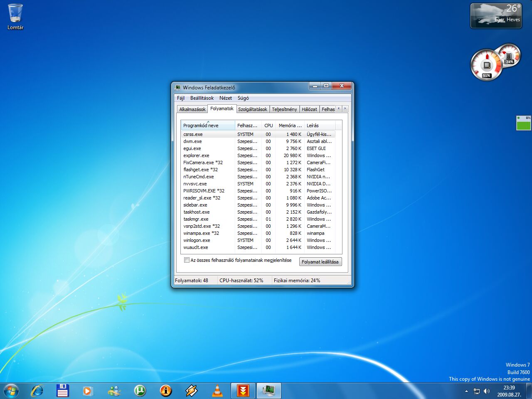Open the µTorrent taskbar icon
Viewport: 532px width, 399px height.
(140, 391)
